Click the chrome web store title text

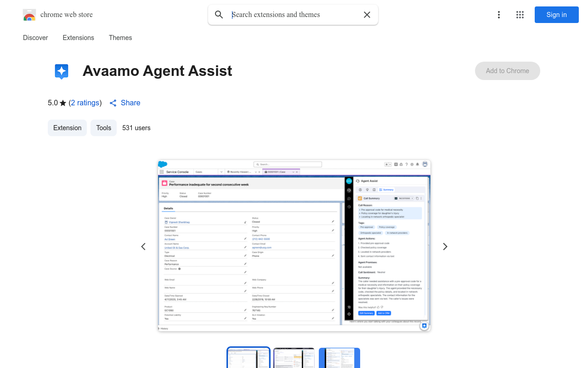click(67, 15)
